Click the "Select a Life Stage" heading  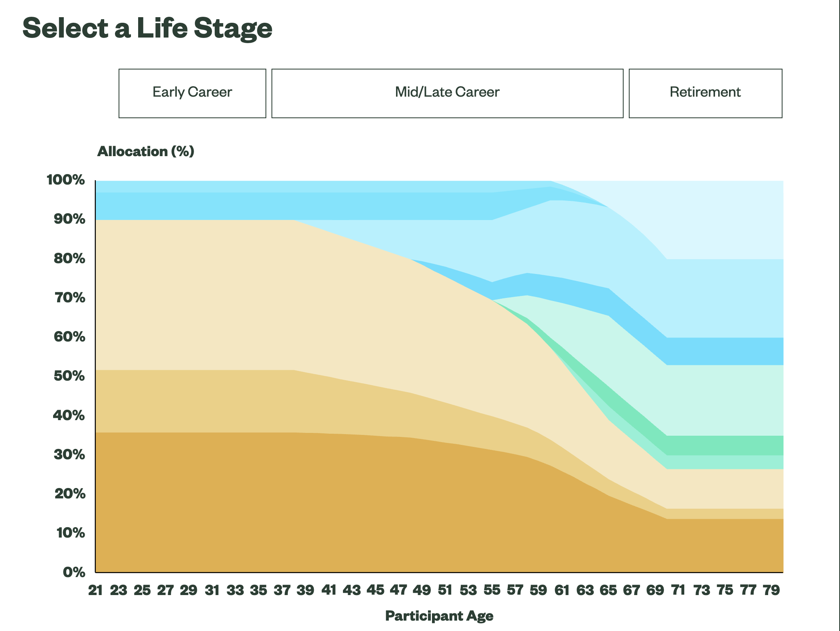(x=147, y=28)
